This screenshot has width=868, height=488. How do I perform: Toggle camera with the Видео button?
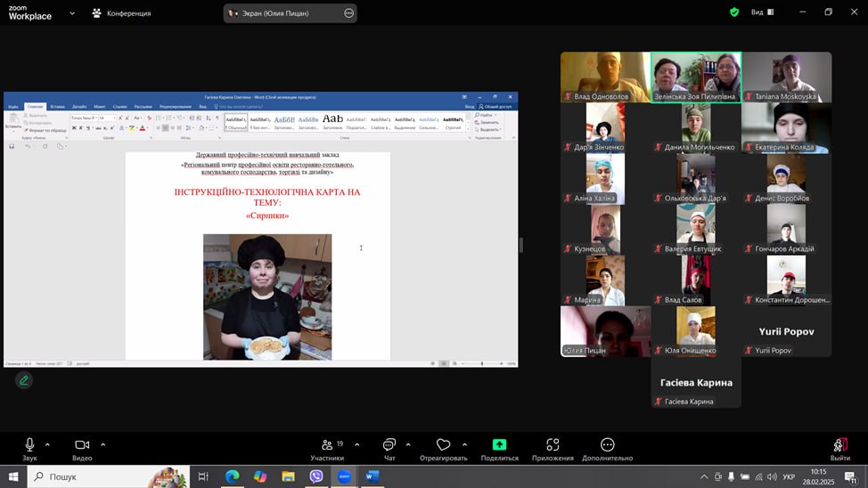[82, 445]
